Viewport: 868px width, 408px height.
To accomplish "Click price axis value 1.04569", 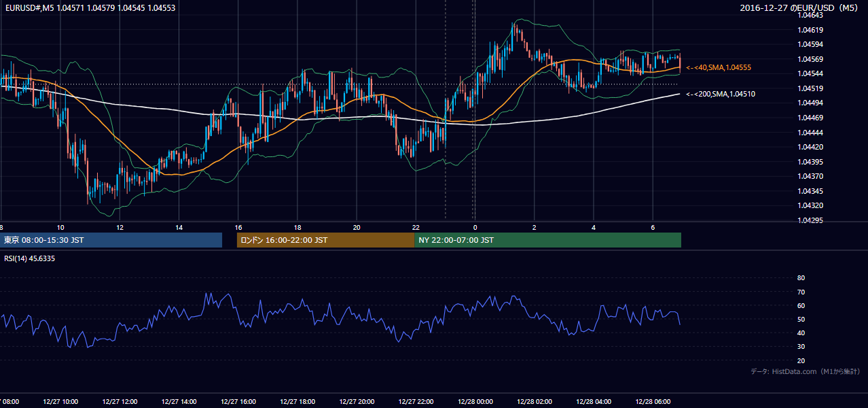I will coord(811,59).
